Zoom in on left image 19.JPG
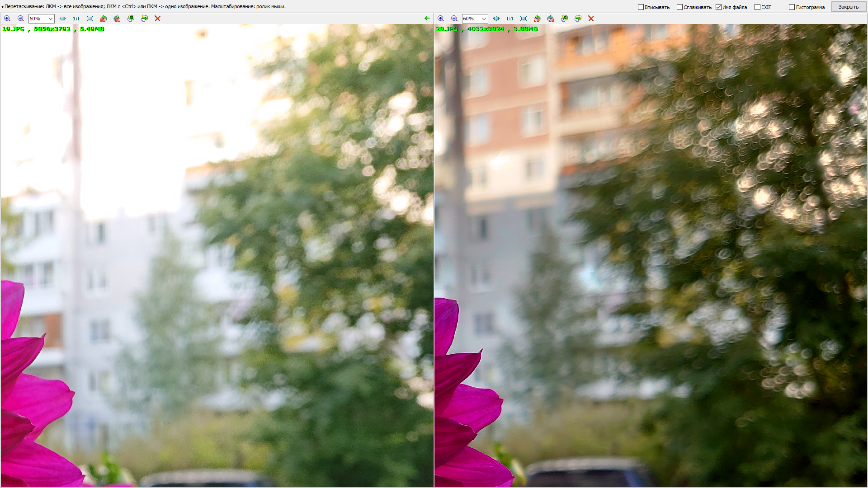Viewport: 868px width, 488px height. pyautogui.click(x=7, y=19)
